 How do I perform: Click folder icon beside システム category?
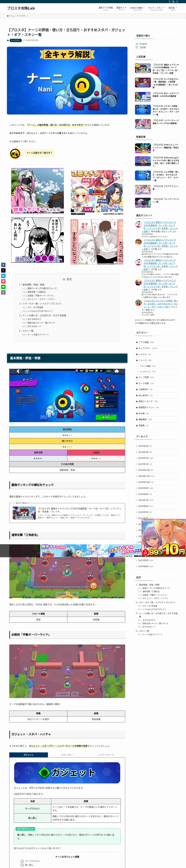coord(137,354)
